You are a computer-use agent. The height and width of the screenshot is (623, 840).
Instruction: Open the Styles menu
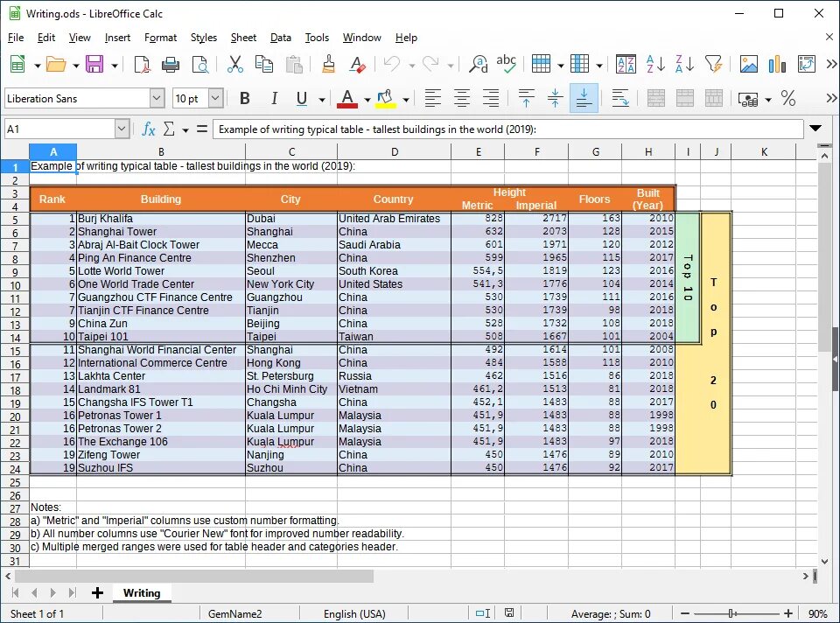coord(204,38)
